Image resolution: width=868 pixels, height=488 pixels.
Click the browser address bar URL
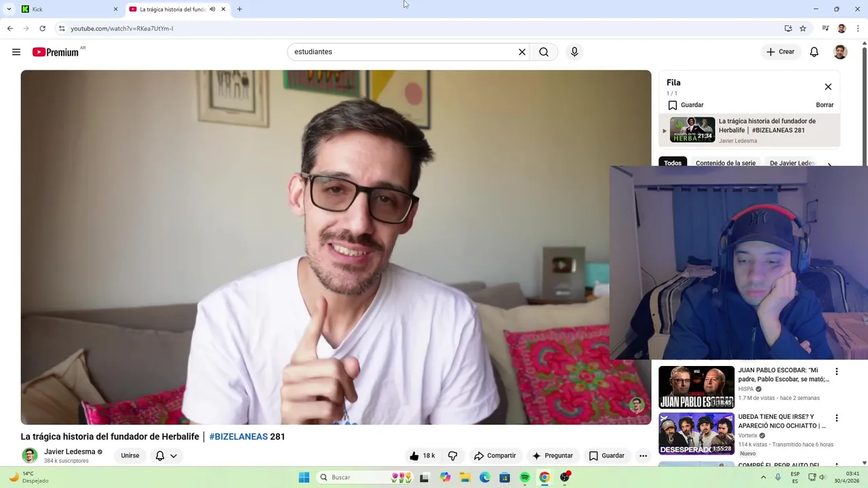(122, 28)
